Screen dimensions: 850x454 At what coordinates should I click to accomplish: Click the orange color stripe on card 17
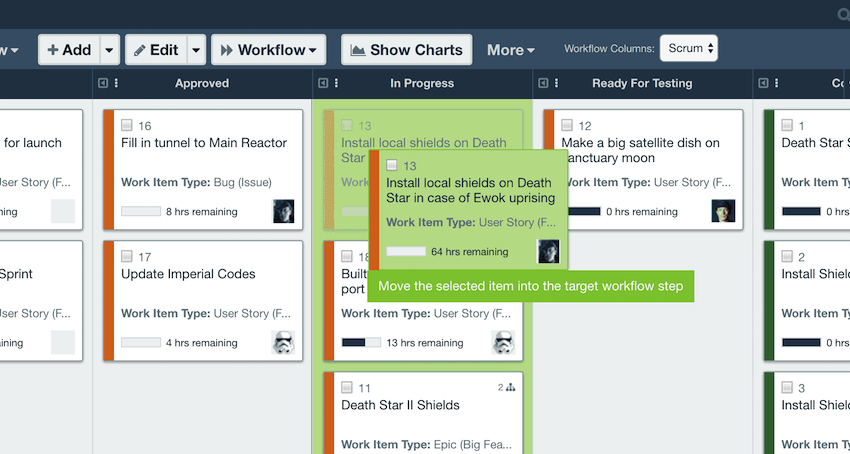click(x=108, y=301)
